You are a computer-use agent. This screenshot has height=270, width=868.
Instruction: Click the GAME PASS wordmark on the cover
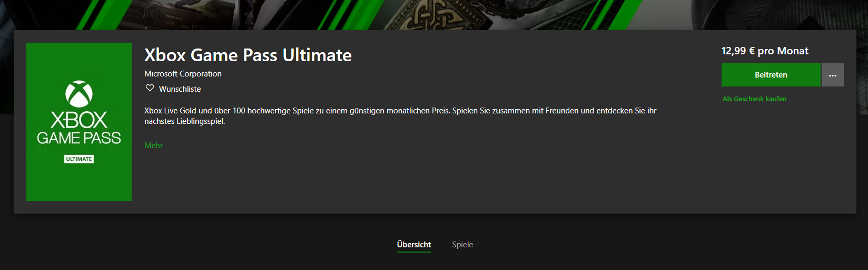(79, 138)
